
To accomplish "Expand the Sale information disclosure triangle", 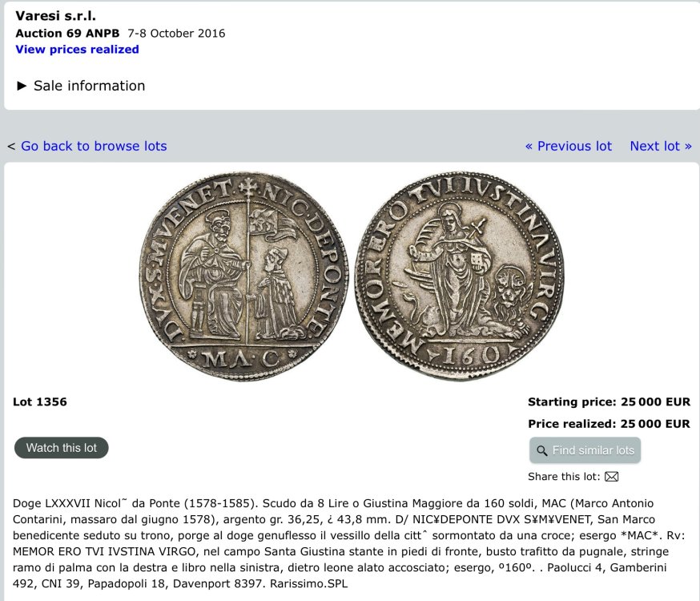I will point(22,86).
